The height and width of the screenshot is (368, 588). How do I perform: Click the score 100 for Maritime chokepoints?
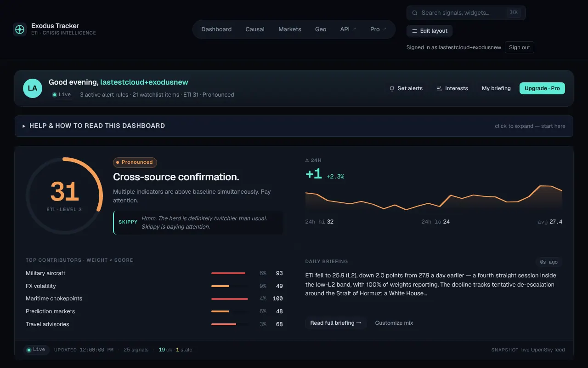[x=277, y=299]
